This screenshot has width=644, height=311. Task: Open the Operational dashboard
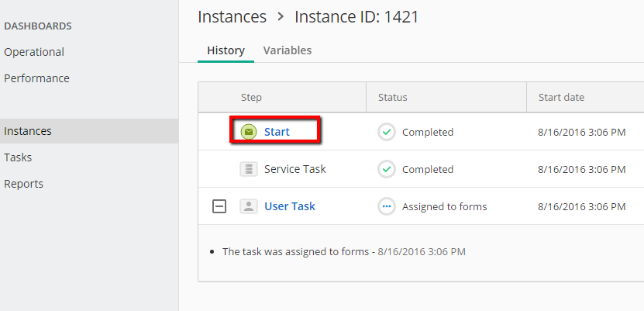pyautogui.click(x=34, y=52)
